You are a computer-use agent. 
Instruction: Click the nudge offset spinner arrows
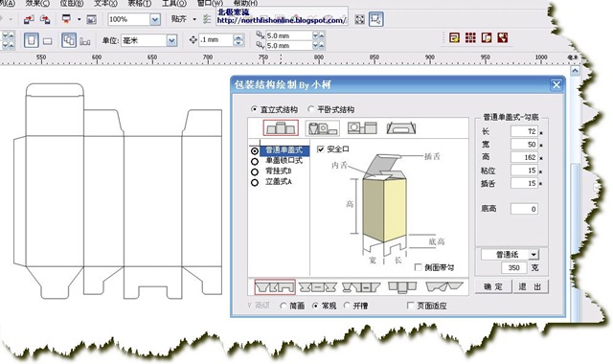(238, 40)
